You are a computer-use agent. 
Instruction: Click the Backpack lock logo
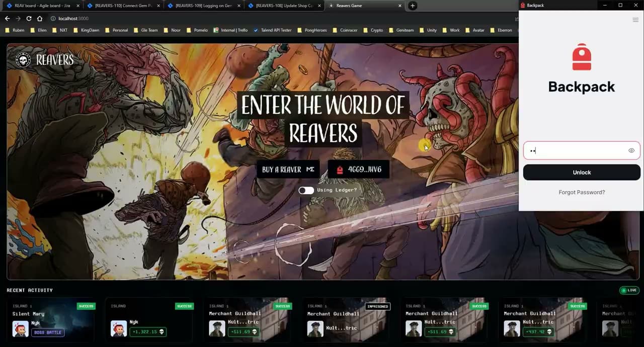582,57
